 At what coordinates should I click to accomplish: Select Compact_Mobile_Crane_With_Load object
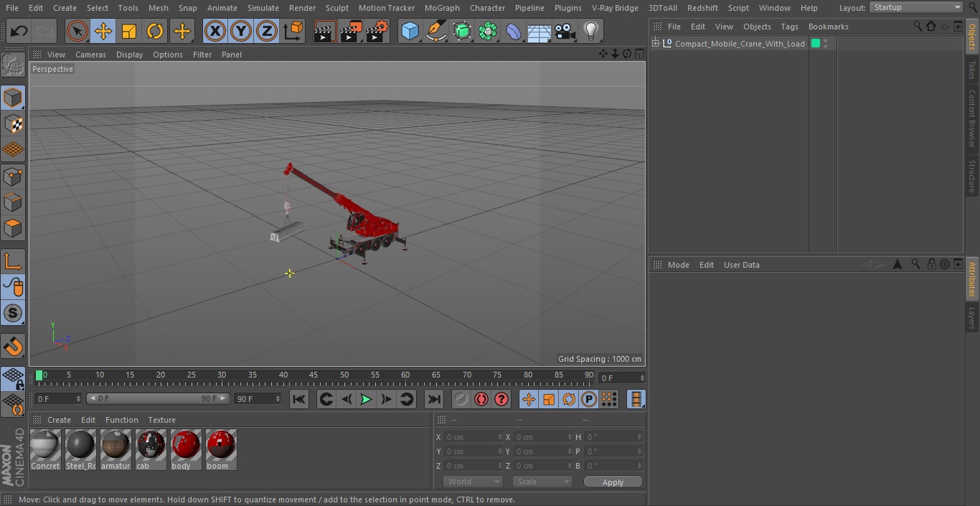pos(740,44)
